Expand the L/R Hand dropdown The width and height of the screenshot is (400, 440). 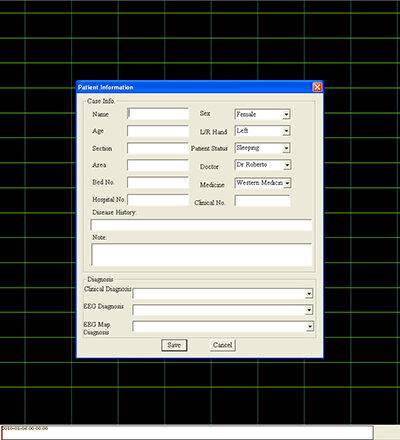tap(286, 131)
